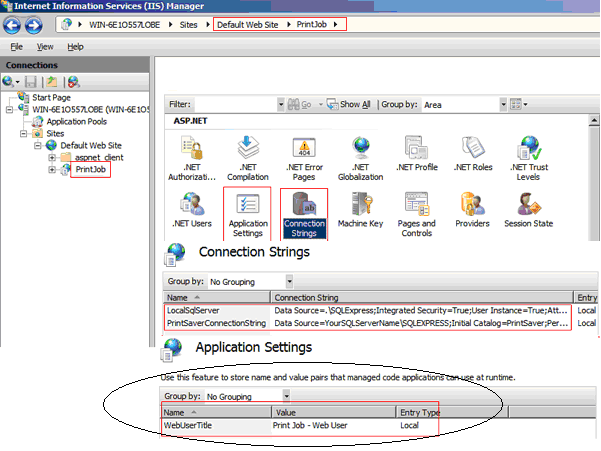Screen dimensions: 601x451
Task: Expand the PrintJob application node
Action: [x=52, y=169]
